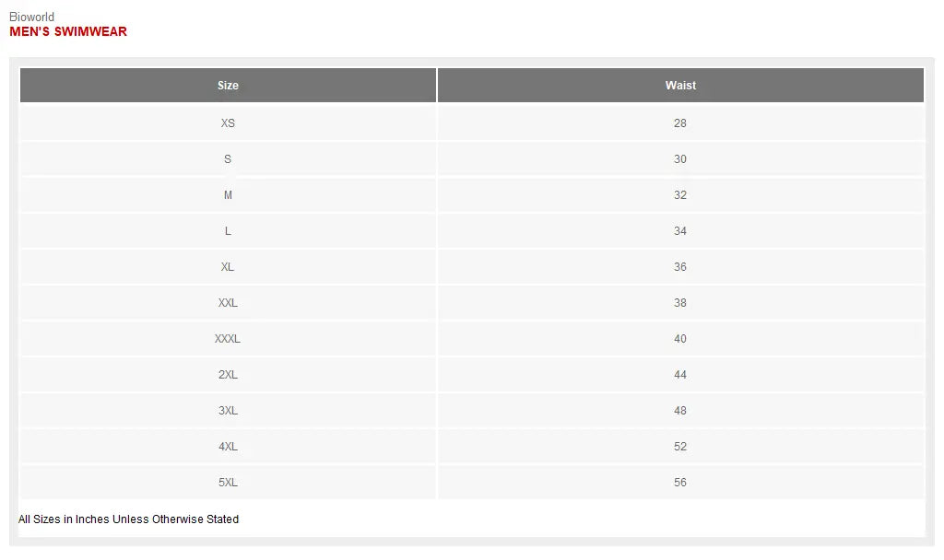Select waist value 40
The width and height of the screenshot is (944, 560).
point(680,339)
